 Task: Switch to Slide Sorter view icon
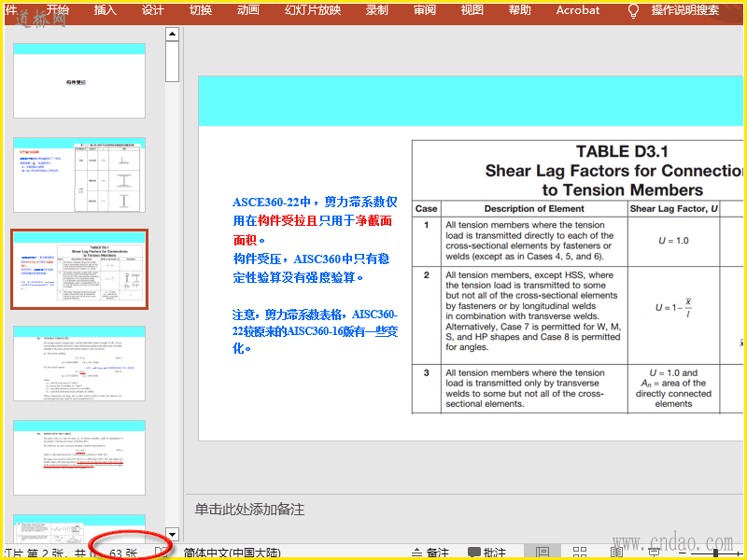point(580,553)
